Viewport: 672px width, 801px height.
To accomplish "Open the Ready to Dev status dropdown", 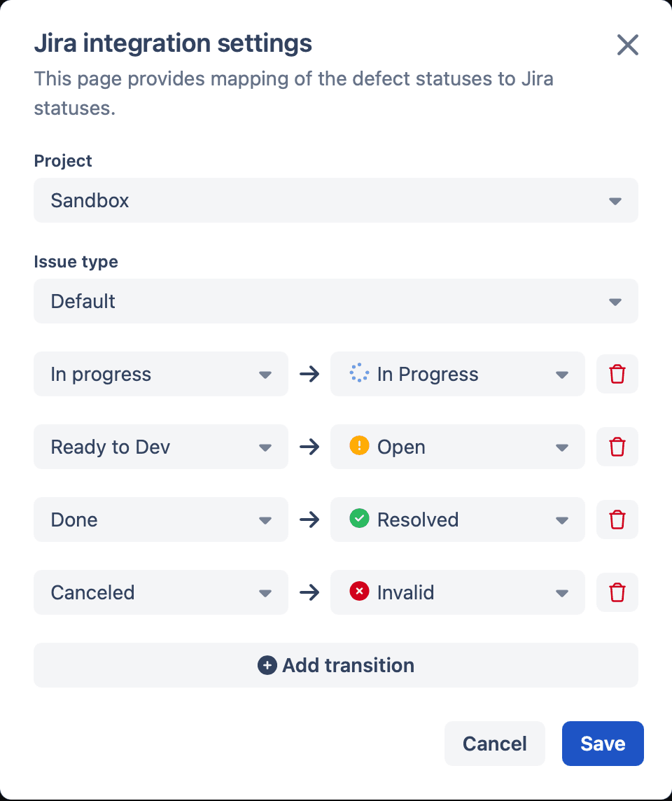I will (161, 447).
